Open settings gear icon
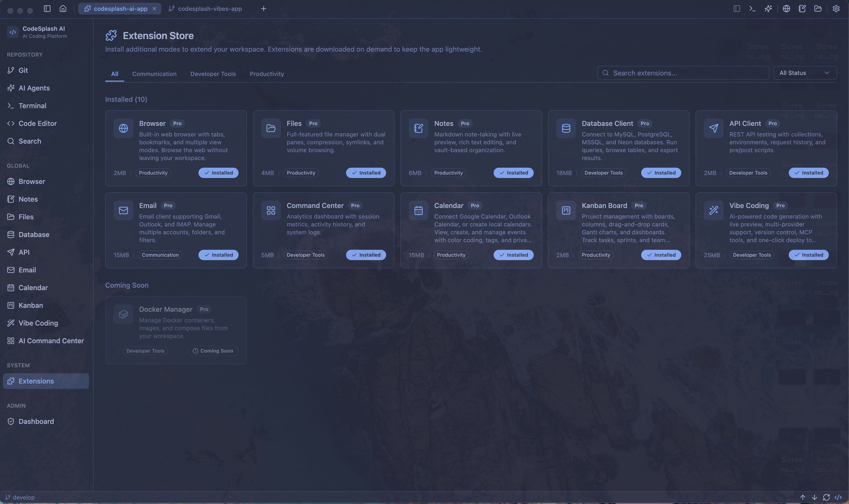Viewport: 849px width, 504px height. 836,9
